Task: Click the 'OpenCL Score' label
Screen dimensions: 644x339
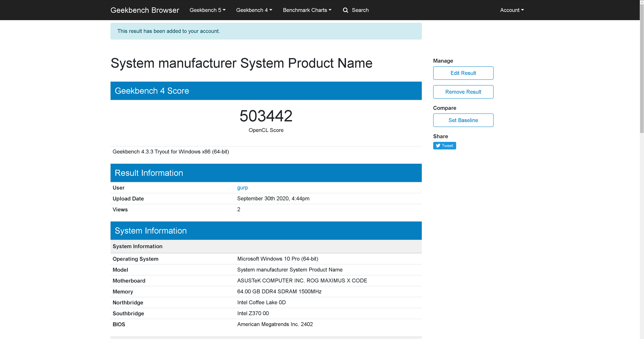Action: tap(266, 130)
